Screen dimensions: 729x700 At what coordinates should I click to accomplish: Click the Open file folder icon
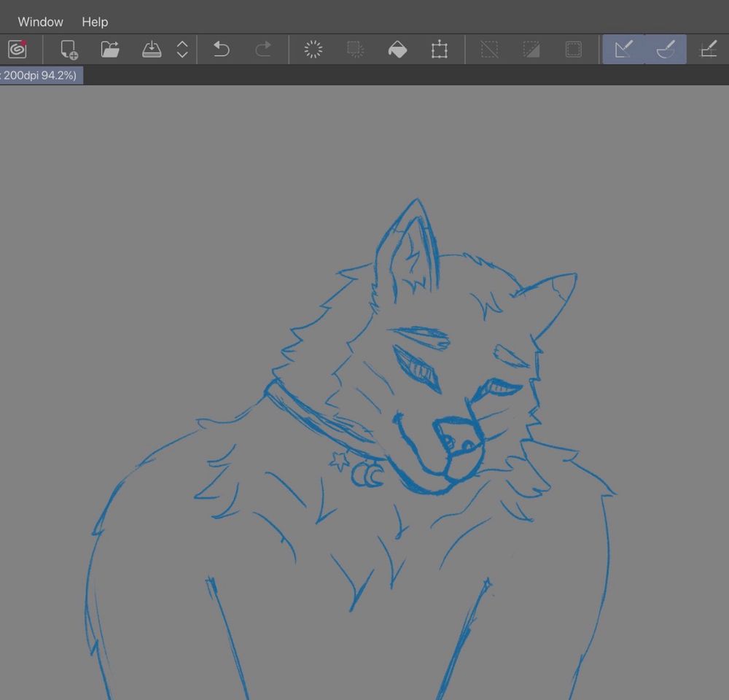pos(110,50)
